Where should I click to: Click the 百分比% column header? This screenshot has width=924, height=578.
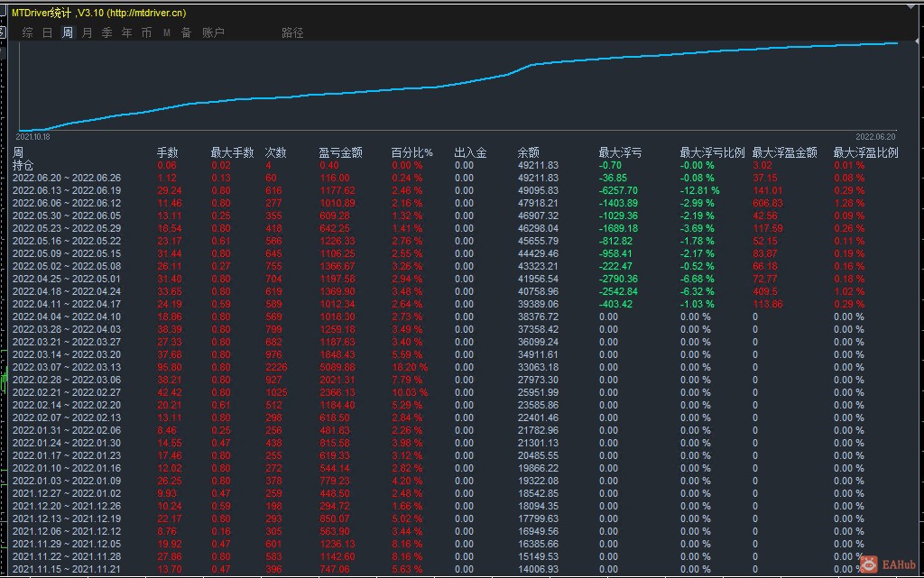(411, 153)
